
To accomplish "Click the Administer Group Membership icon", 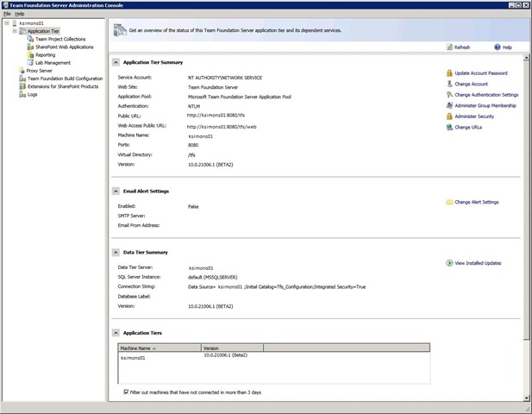I will point(449,105).
